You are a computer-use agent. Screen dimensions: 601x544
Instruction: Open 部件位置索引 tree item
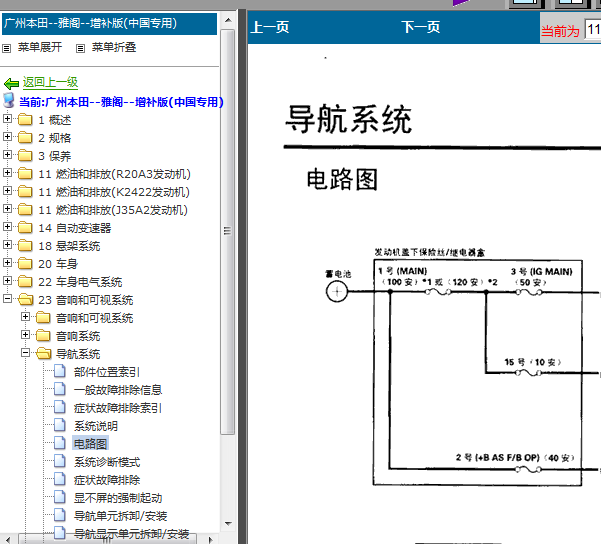pyautogui.click(x=107, y=372)
